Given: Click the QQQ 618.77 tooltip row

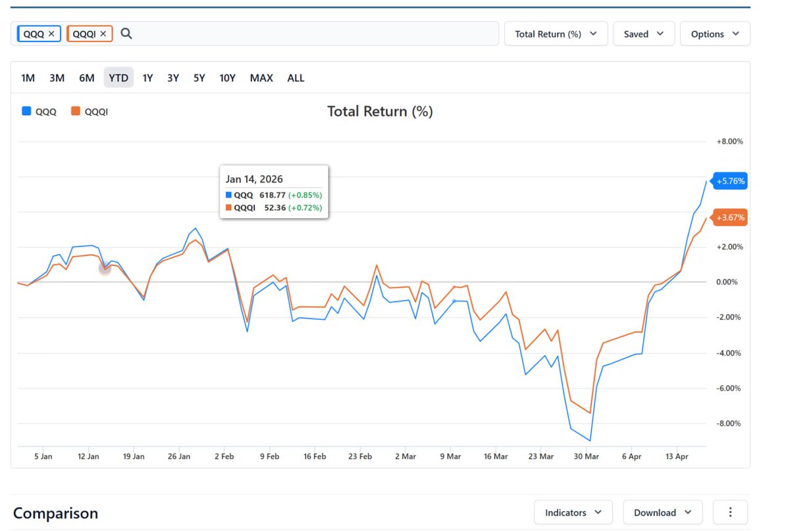Looking at the screenshot, I should pyautogui.click(x=274, y=195).
